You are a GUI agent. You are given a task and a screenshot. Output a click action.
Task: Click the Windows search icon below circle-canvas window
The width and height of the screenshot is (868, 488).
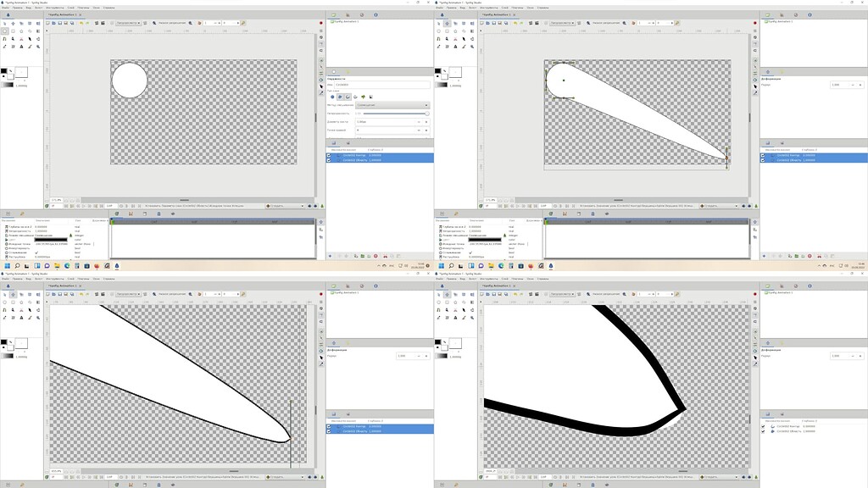17,265
